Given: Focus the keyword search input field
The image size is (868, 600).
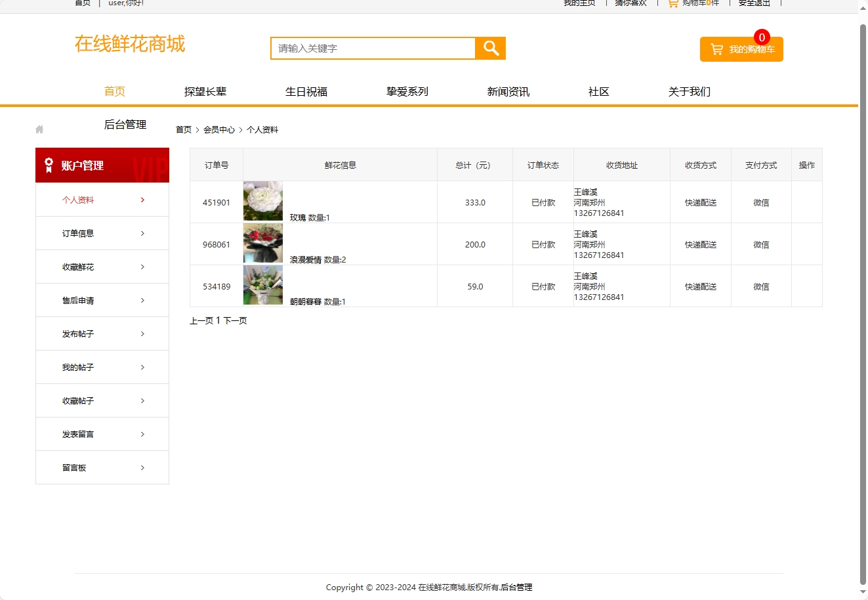Looking at the screenshot, I should (x=373, y=49).
